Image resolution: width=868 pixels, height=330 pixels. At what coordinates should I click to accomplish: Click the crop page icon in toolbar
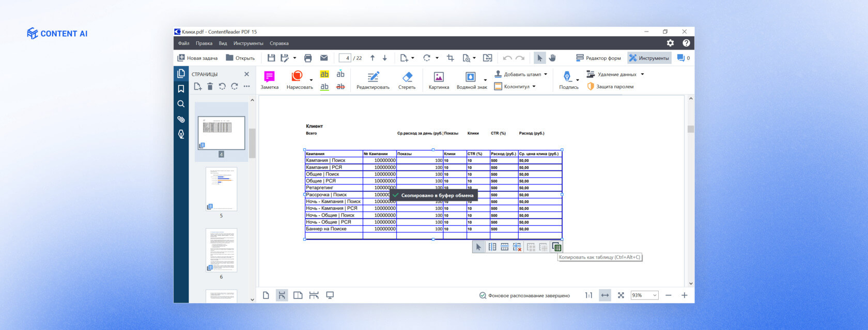click(x=450, y=58)
